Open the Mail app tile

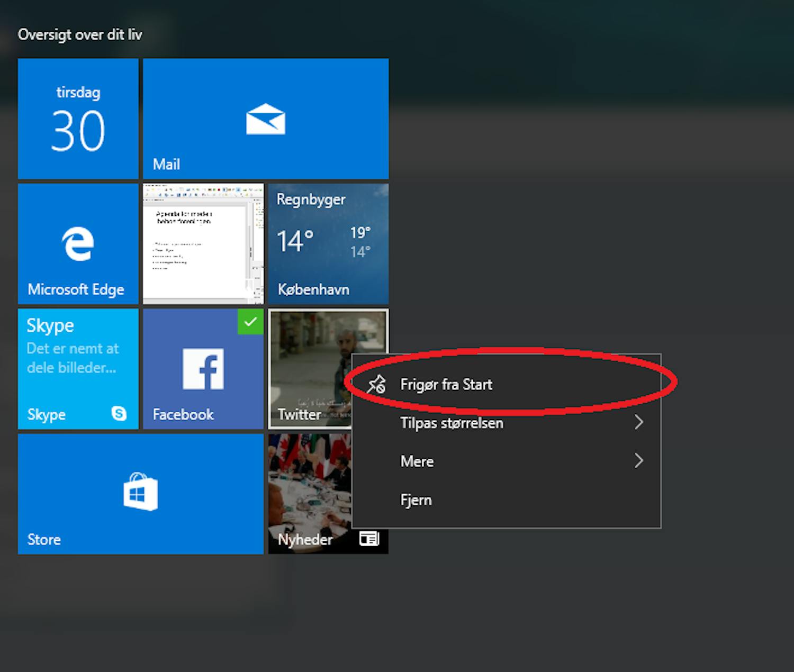pos(265,119)
